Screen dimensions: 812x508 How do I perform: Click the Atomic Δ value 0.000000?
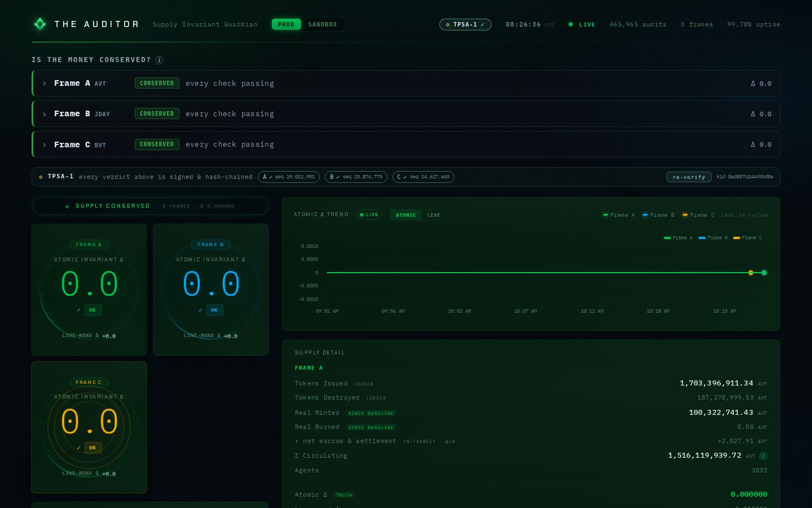pos(749,494)
